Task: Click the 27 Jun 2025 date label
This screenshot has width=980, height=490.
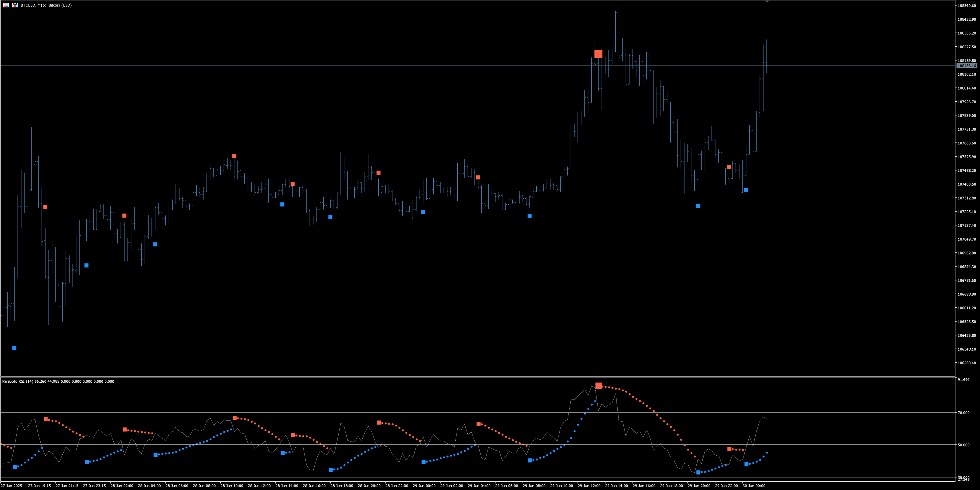Action: [11, 486]
